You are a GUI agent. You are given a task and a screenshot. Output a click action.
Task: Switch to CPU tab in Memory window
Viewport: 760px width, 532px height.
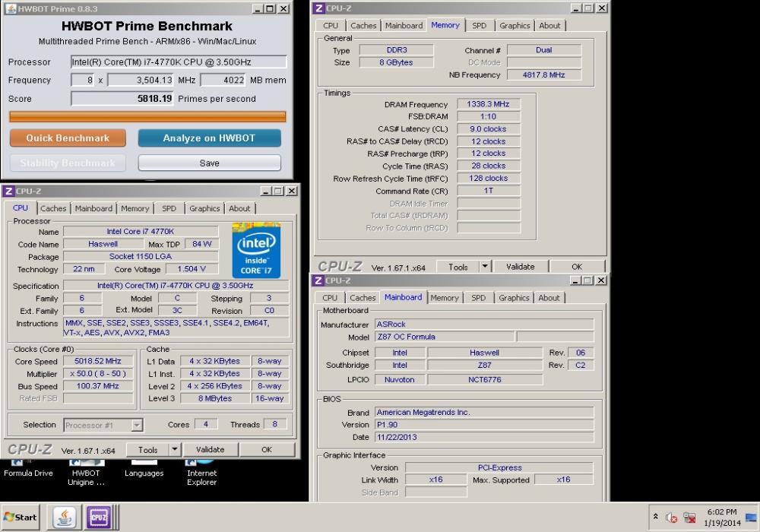tap(331, 26)
